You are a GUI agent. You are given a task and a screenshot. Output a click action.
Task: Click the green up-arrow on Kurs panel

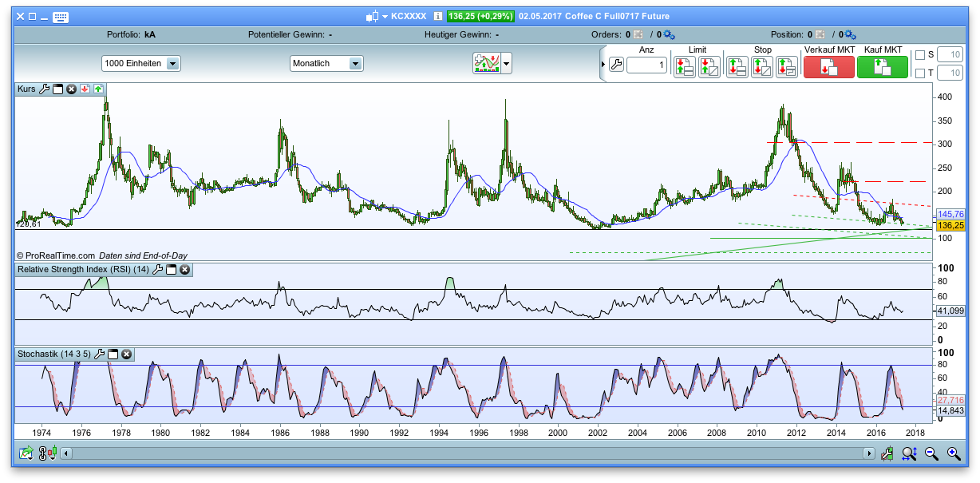[x=98, y=89]
